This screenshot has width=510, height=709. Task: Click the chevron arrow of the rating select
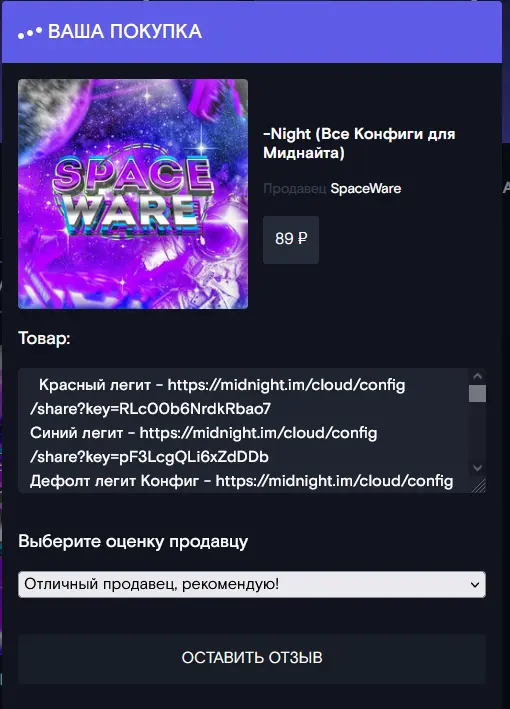tap(475, 585)
